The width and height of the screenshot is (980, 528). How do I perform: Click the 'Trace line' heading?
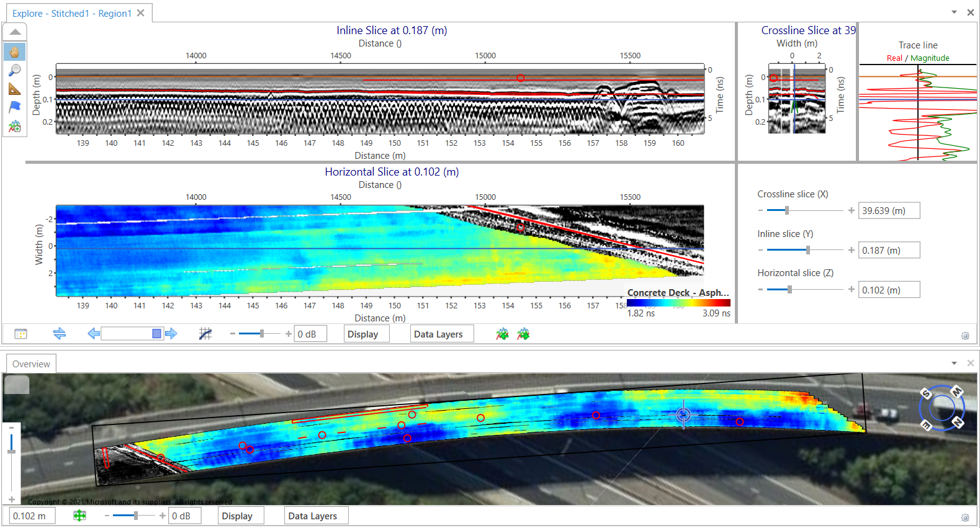click(x=918, y=45)
